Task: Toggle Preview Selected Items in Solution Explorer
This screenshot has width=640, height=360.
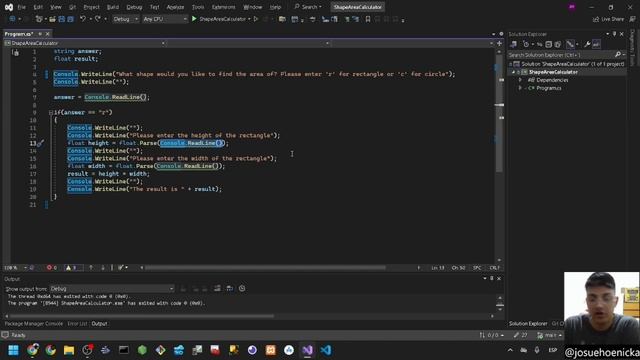Action: [x=596, y=44]
